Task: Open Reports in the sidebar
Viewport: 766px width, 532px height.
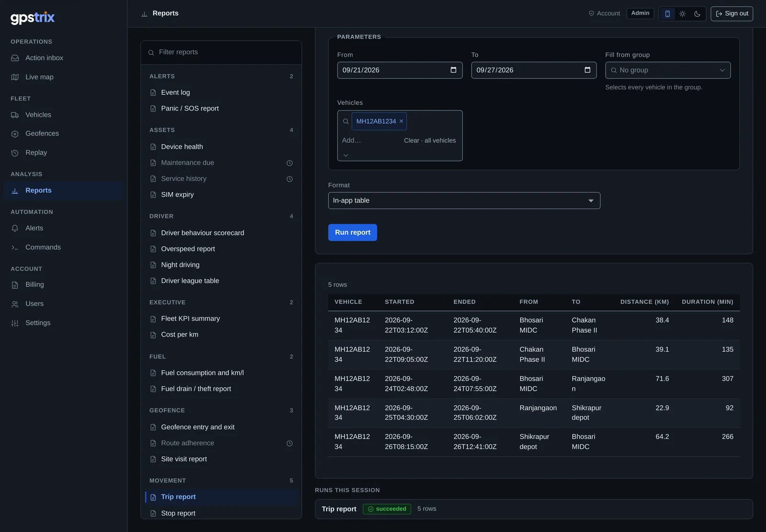Action: [64, 191]
